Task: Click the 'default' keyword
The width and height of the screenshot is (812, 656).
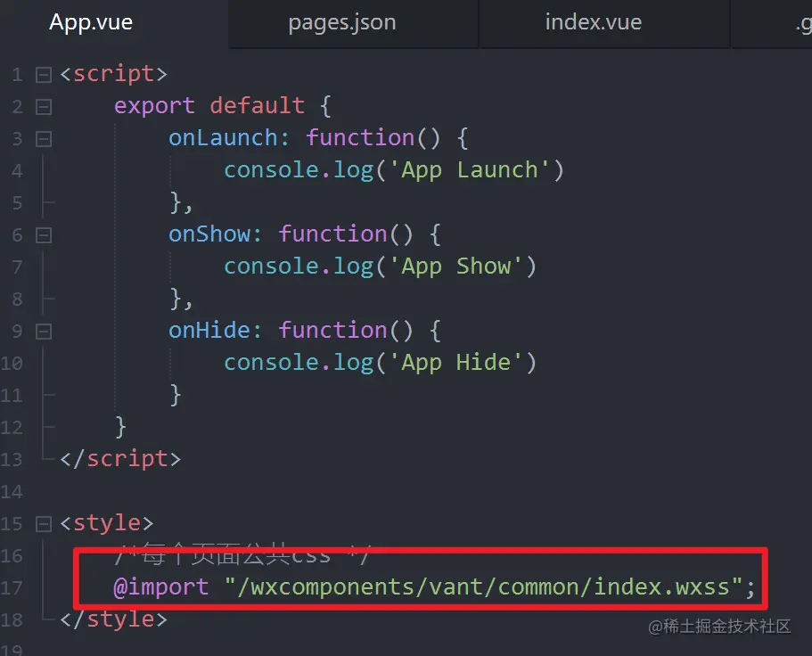Action: point(258,106)
